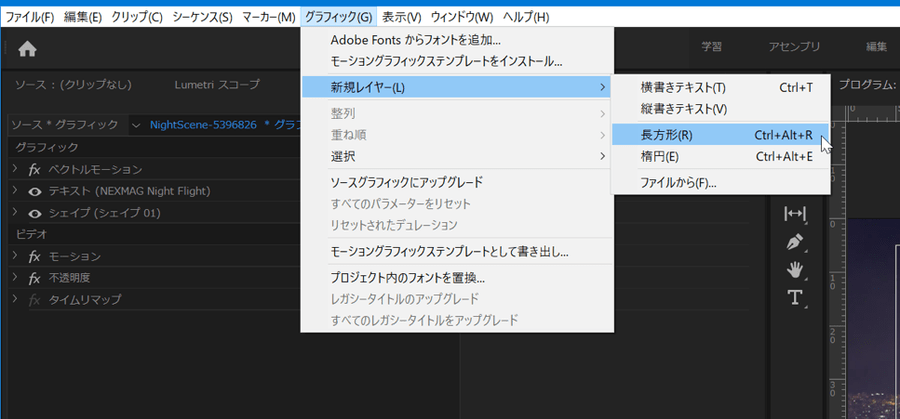Open ヘルプ(H) menu
The width and height of the screenshot is (900, 419).
click(x=526, y=17)
